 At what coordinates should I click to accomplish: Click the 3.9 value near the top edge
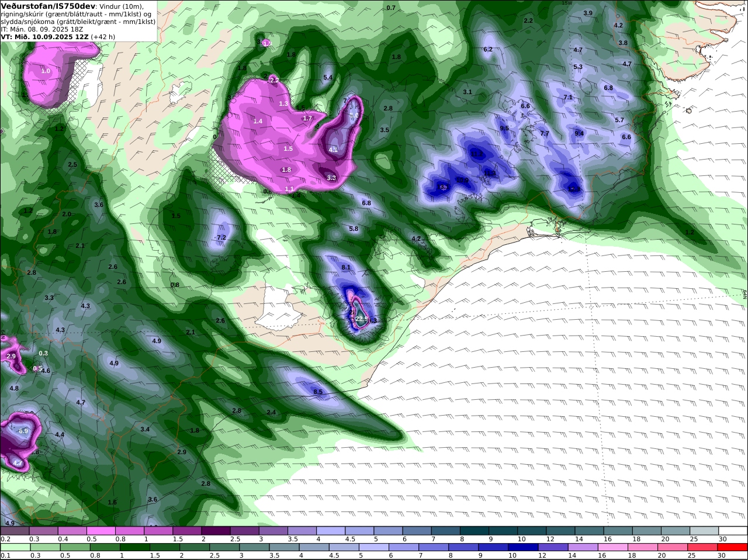588,13
